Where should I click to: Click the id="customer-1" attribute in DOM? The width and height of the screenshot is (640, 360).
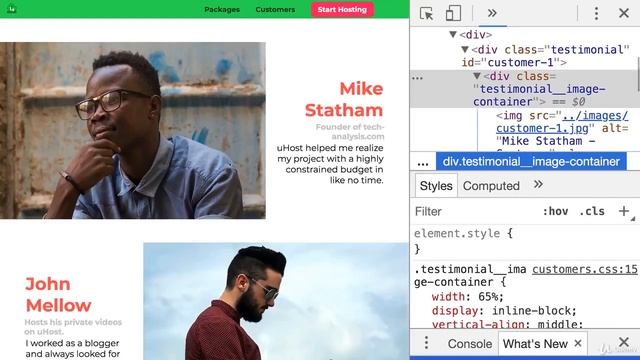511,62
